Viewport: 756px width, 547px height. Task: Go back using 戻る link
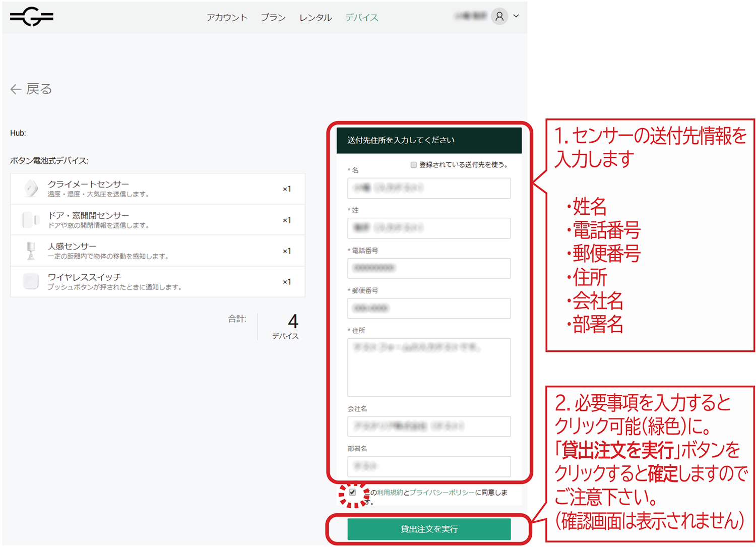point(31,89)
